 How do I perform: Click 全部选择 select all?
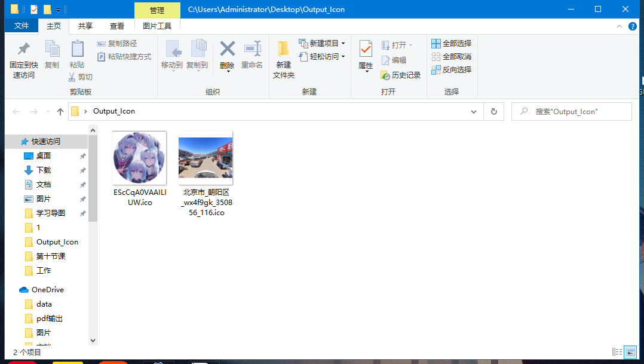click(x=452, y=44)
